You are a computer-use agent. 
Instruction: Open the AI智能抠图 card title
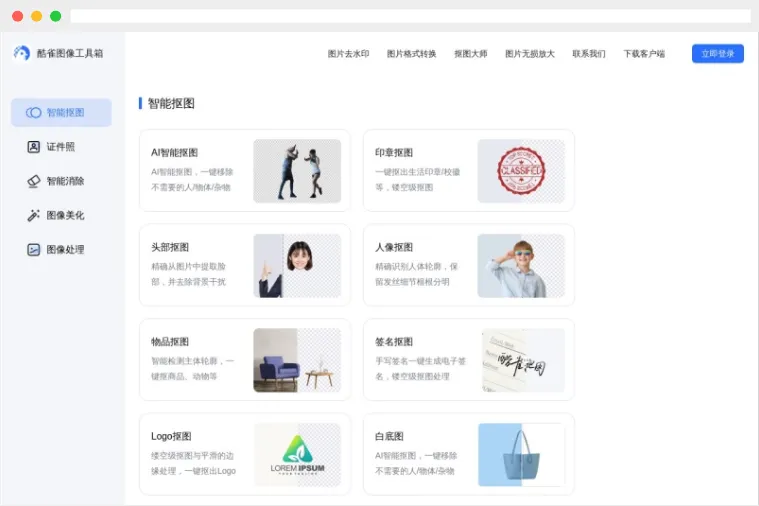pyautogui.click(x=174, y=153)
